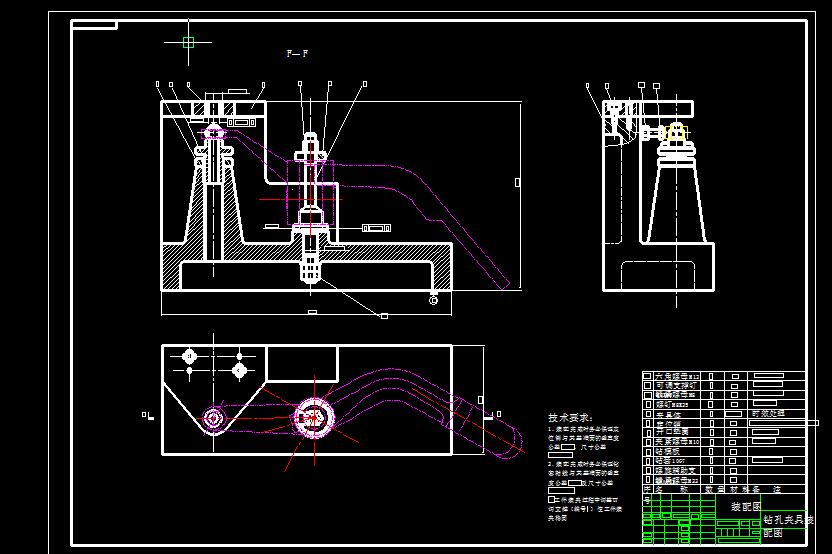Select the 夹紧螺母M10 parts list entry
Image resolution: width=832 pixels, height=554 pixels.
(x=677, y=442)
